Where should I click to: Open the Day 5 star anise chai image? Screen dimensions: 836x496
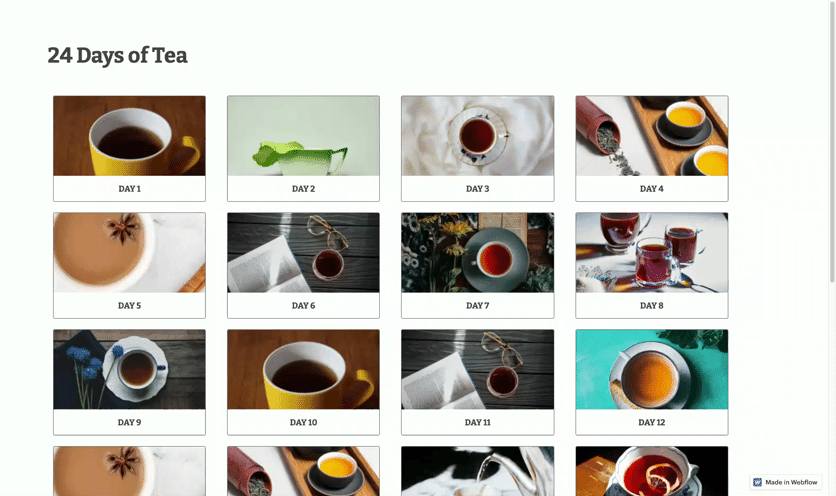129,253
